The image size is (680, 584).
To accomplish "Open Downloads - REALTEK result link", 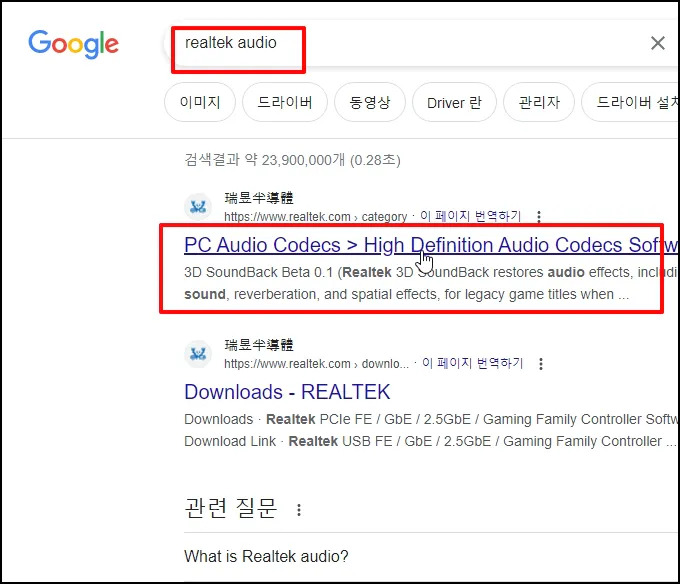I will coord(287,392).
